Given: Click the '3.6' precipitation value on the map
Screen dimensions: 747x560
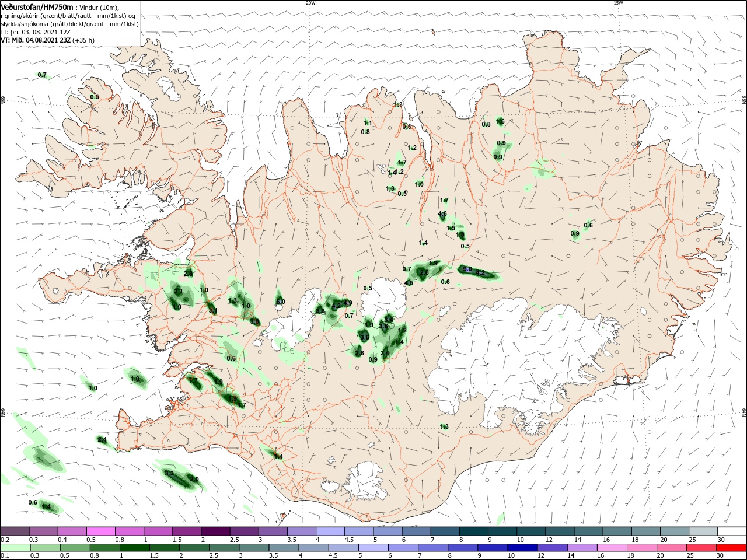Looking at the screenshot, I should pyautogui.click(x=364, y=338).
